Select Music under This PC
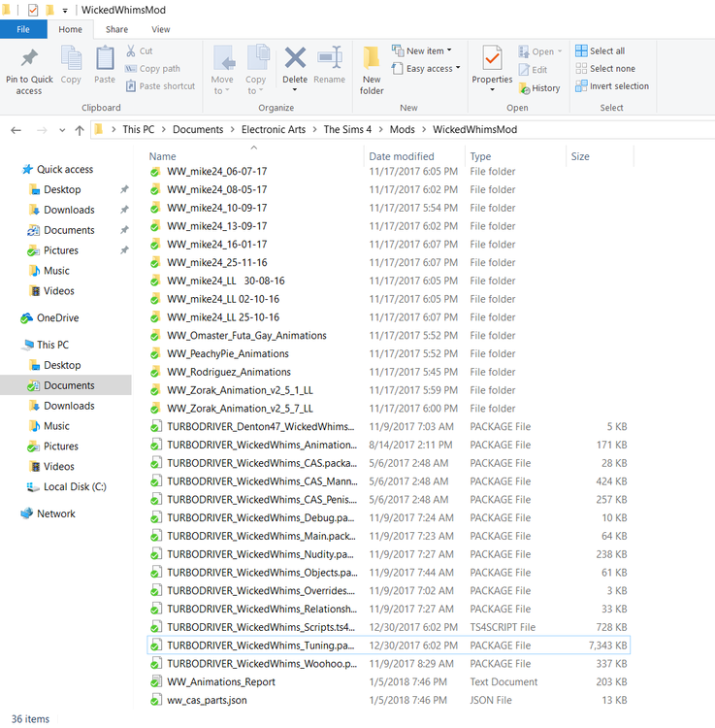Image resolution: width=715 pixels, height=728 pixels. coord(49,426)
